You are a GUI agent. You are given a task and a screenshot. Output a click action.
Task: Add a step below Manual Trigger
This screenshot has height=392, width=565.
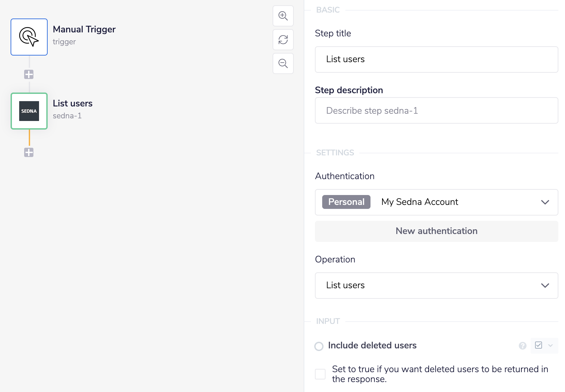click(29, 74)
